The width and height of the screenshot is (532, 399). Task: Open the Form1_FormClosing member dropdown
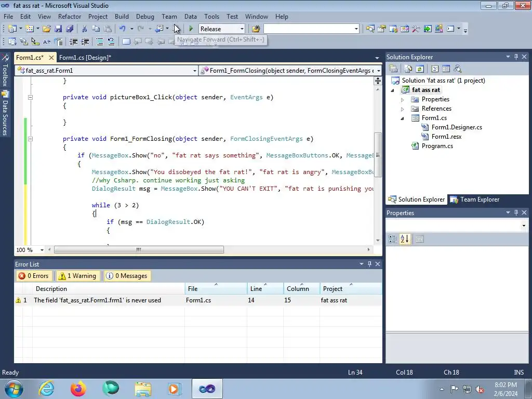pyautogui.click(x=378, y=71)
